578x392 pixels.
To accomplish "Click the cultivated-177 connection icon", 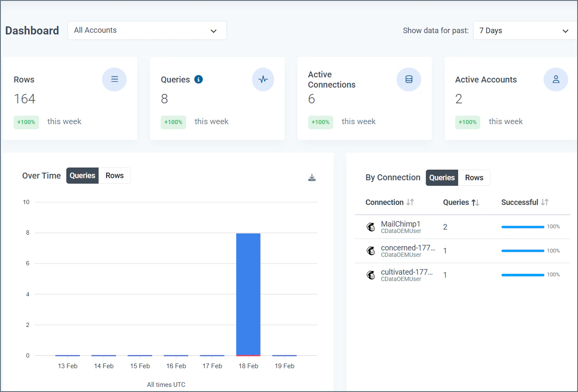I will click(371, 275).
